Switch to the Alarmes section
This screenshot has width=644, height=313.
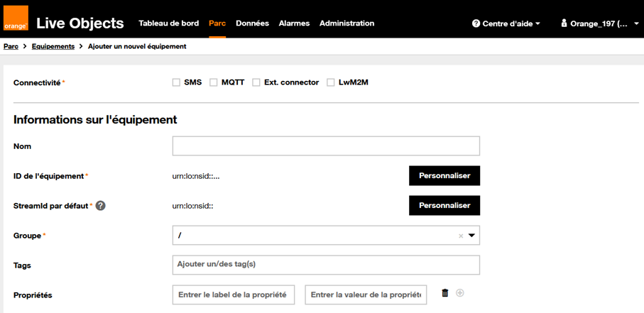pos(294,23)
